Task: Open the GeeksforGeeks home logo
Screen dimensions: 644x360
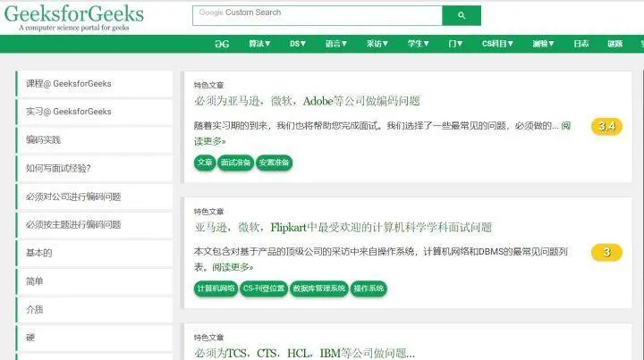Action: click(x=74, y=18)
